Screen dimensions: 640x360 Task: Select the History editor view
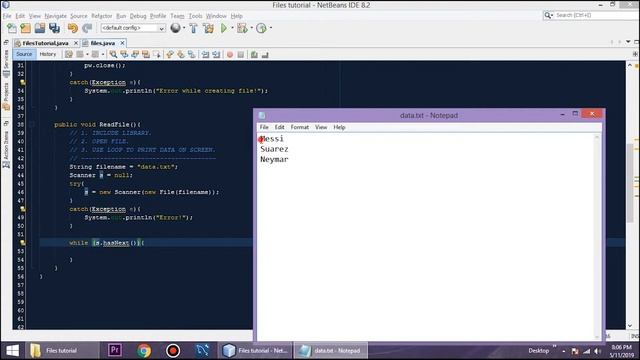coord(48,54)
